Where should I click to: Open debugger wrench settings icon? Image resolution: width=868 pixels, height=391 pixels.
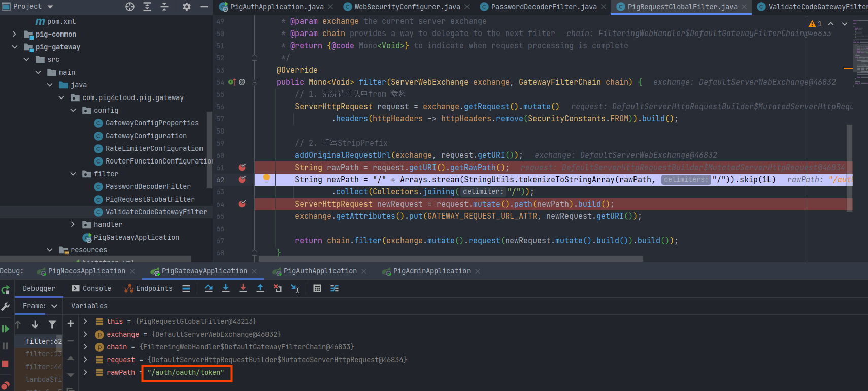[6, 306]
